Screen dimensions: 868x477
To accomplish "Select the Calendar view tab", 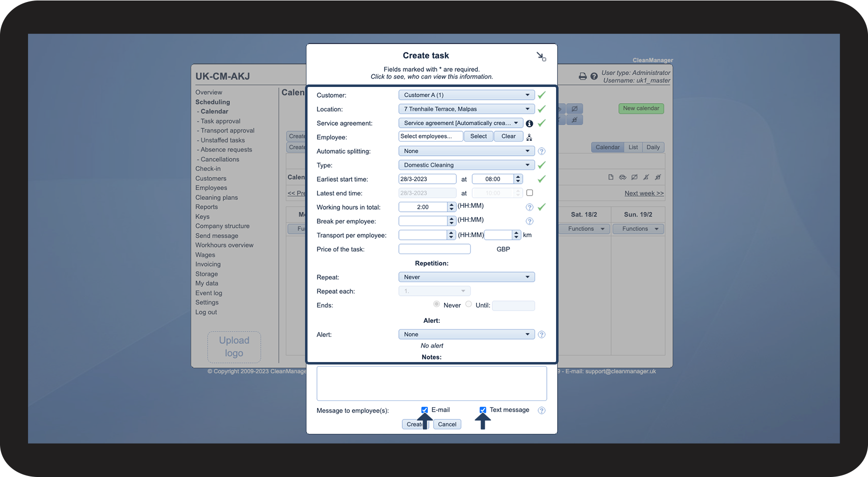I will click(x=608, y=147).
